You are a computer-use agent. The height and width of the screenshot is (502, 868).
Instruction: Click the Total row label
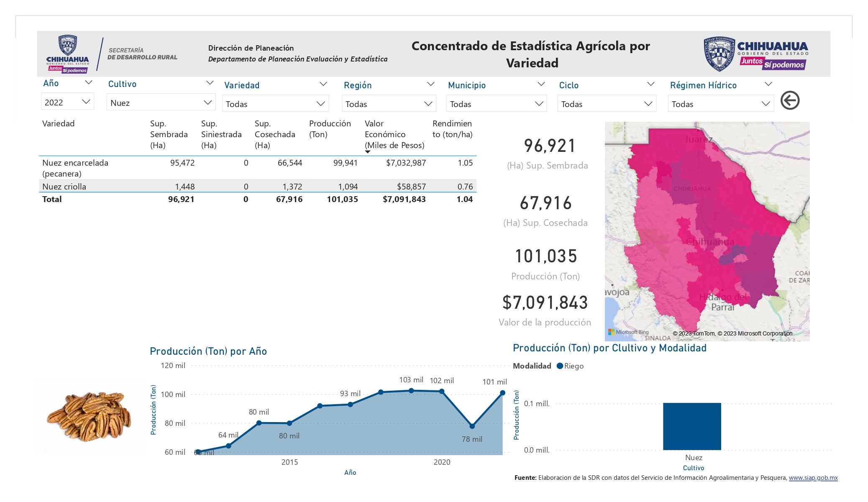pyautogui.click(x=52, y=199)
